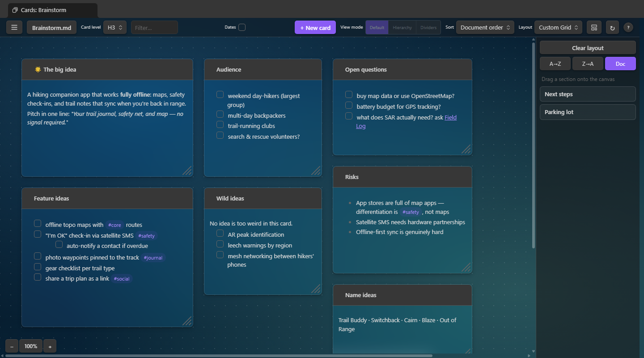
Task: Click the layout panel toggle icon
Action: [594, 27]
